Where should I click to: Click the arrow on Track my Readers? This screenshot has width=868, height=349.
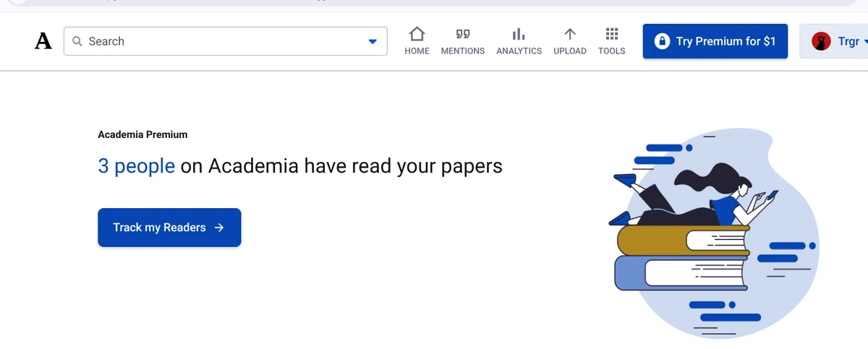pyautogui.click(x=219, y=228)
